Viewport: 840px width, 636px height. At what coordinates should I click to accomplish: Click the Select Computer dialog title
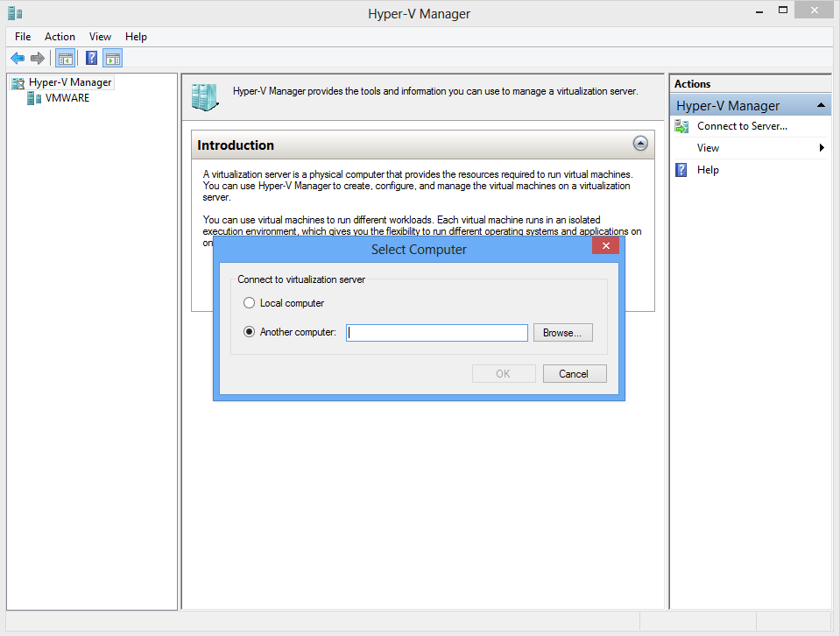pyautogui.click(x=419, y=250)
